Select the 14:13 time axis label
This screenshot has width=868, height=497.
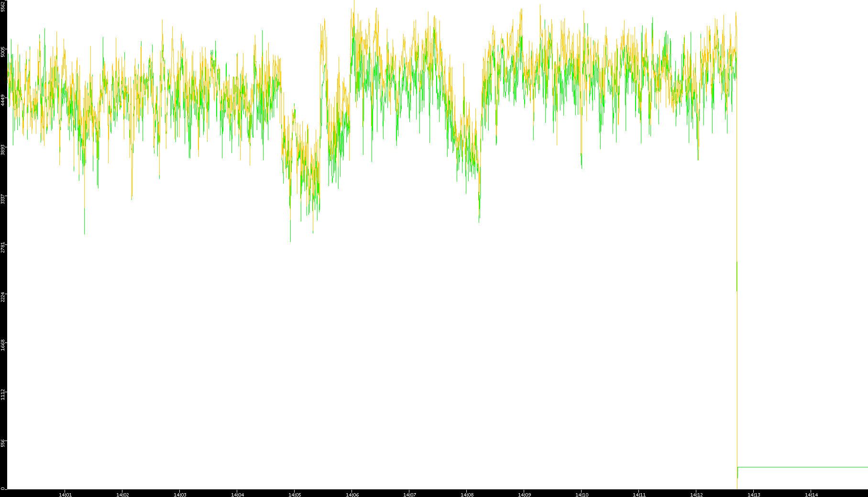tap(754, 495)
